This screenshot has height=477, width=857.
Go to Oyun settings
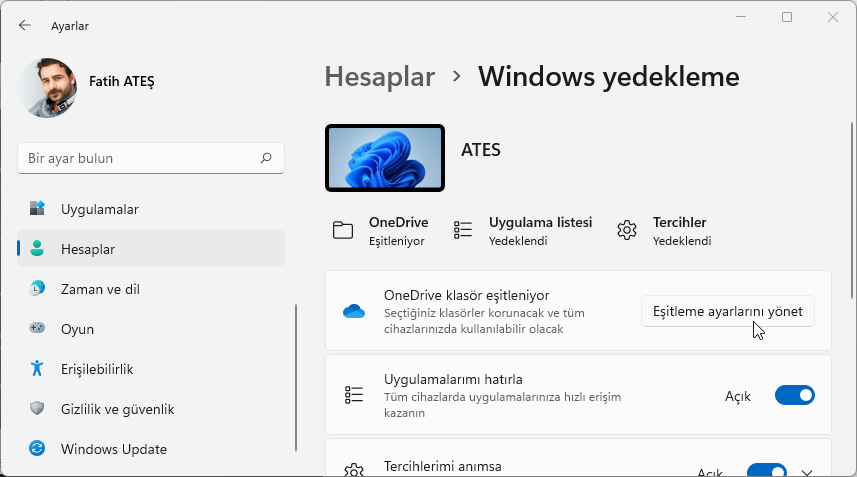pyautogui.click(x=151, y=329)
